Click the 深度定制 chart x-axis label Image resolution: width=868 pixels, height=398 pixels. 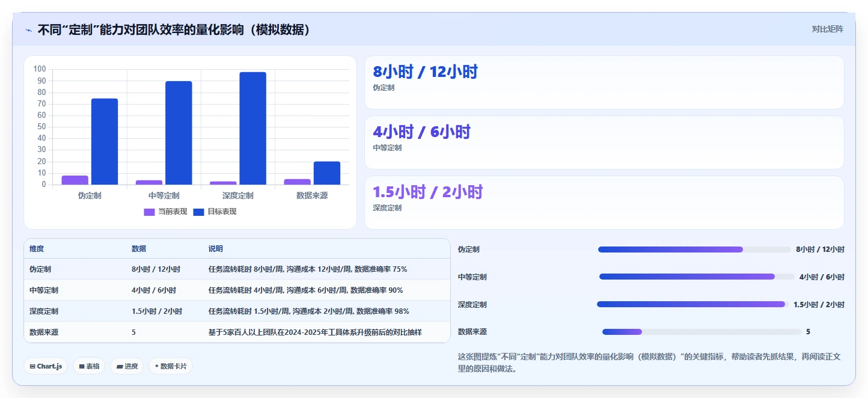pos(238,196)
